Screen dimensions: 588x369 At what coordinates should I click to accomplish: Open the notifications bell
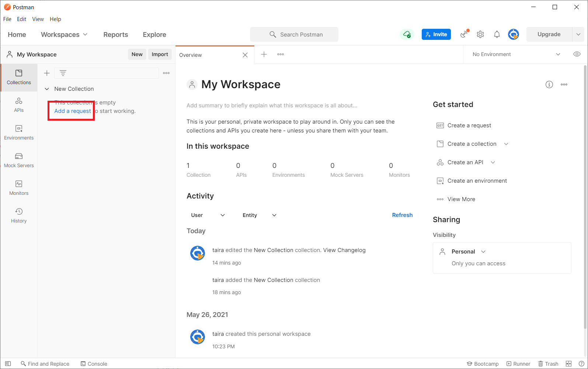point(497,34)
